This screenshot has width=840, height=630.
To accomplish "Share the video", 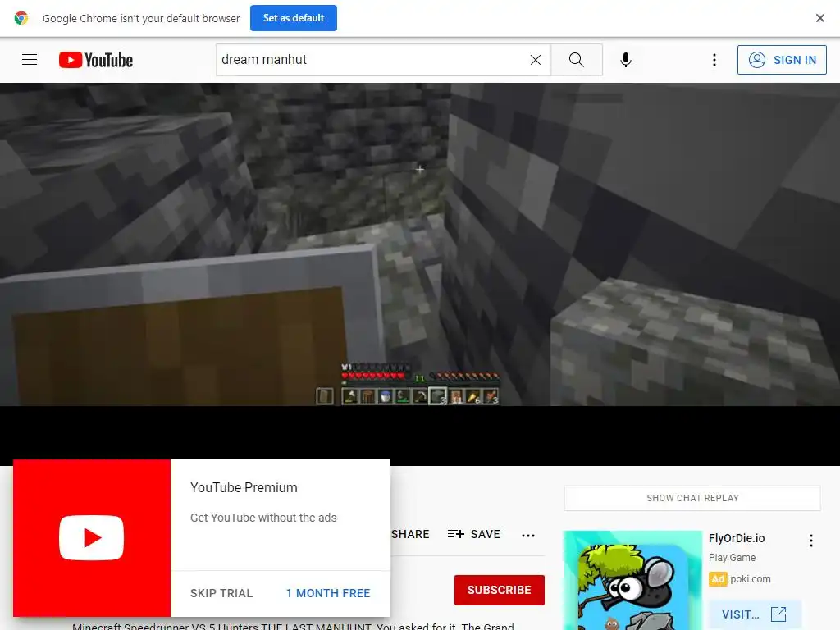I will (x=410, y=534).
